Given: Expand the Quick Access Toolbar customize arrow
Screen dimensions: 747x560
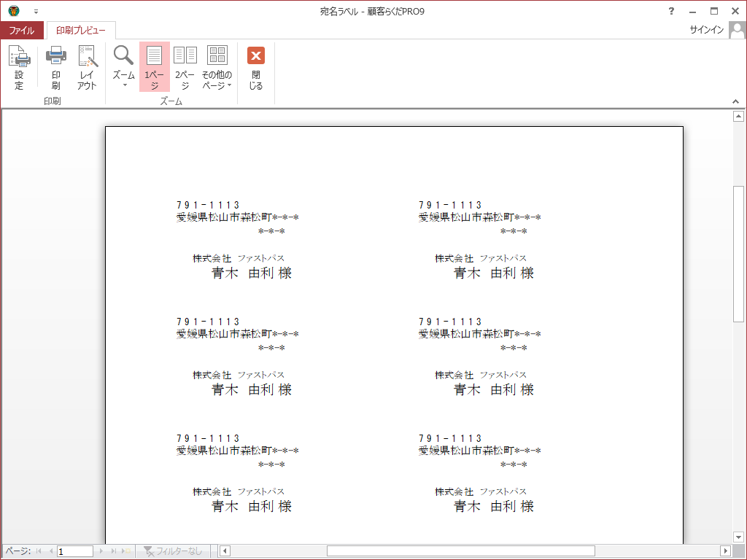Looking at the screenshot, I should click(36, 12).
